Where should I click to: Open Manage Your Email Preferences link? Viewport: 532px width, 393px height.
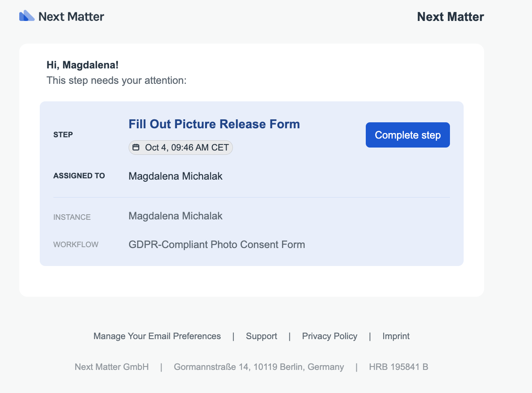click(157, 336)
